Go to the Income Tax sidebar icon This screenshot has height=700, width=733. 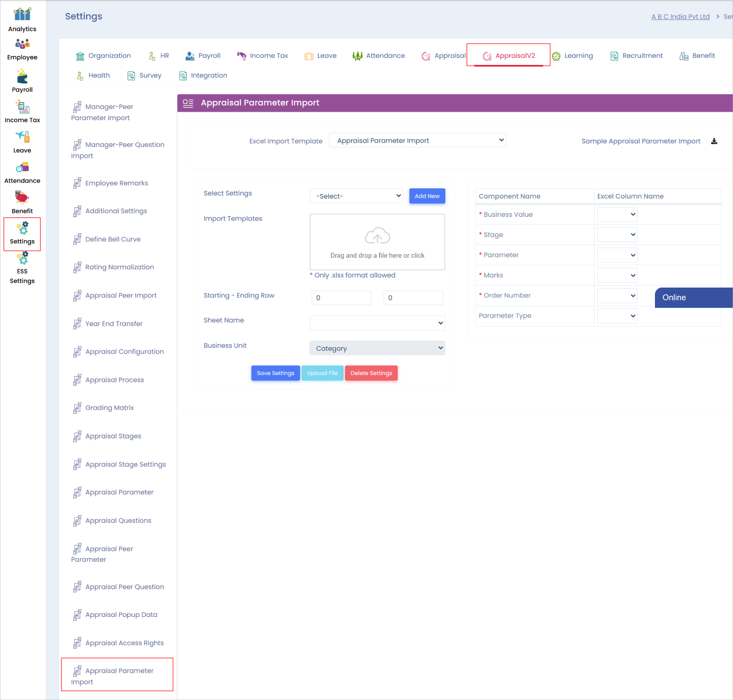22,107
